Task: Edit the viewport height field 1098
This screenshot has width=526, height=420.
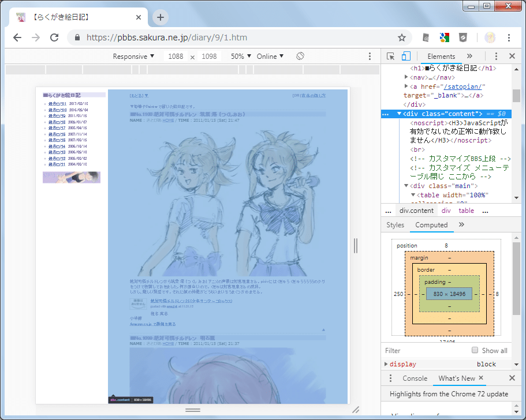Action: [210, 57]
